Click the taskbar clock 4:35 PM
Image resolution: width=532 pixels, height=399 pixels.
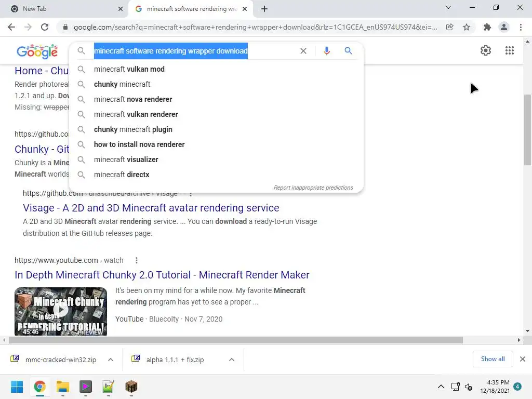495,387
